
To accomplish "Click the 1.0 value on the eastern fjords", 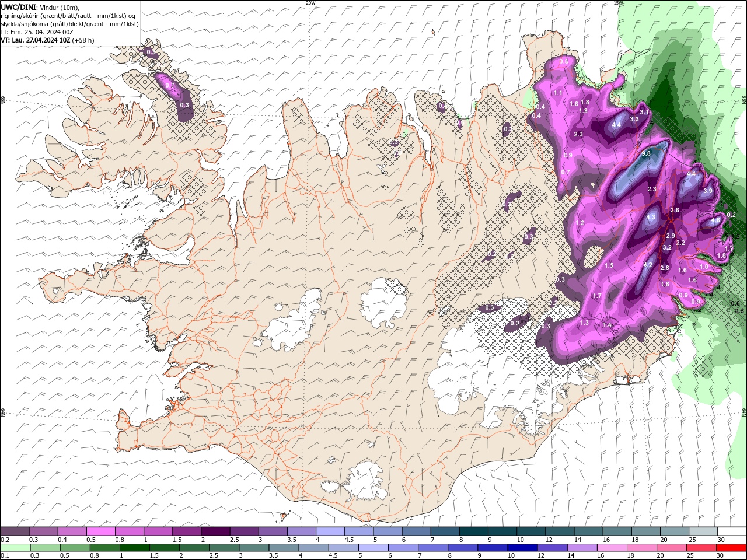I will tap(704, 267).
